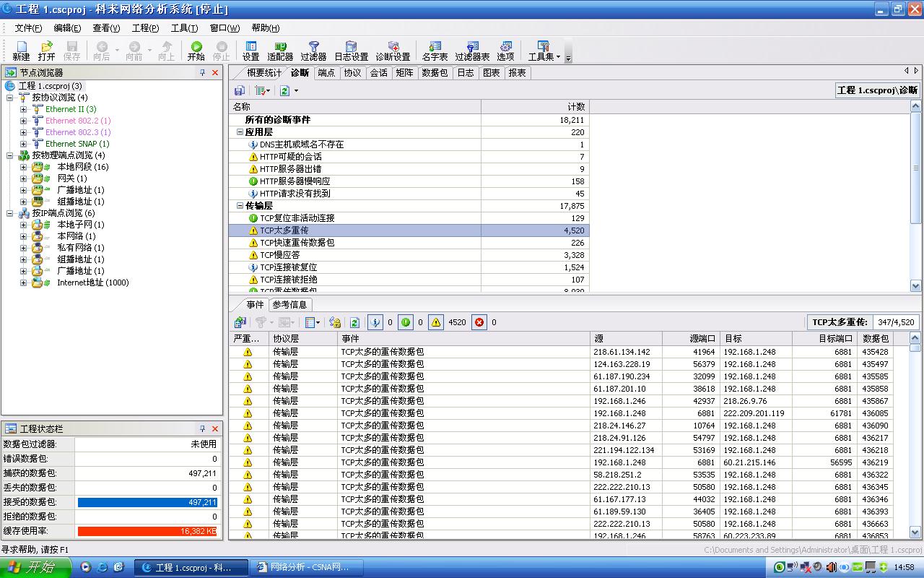Toggle the red error severity filter button
The image size is (924, 578).
tap(479, 322)
